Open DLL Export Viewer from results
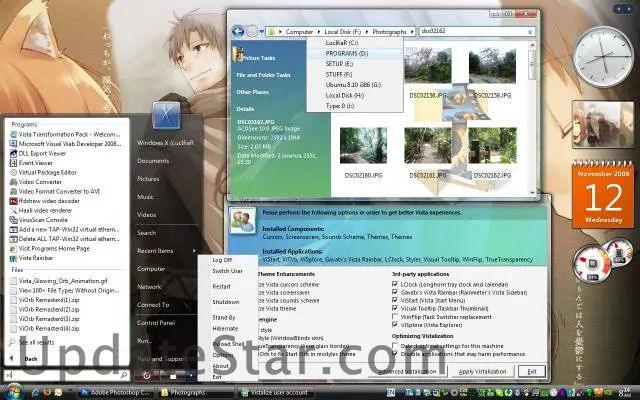This screenshot has height=400, width=640. [x=38, y=153]
